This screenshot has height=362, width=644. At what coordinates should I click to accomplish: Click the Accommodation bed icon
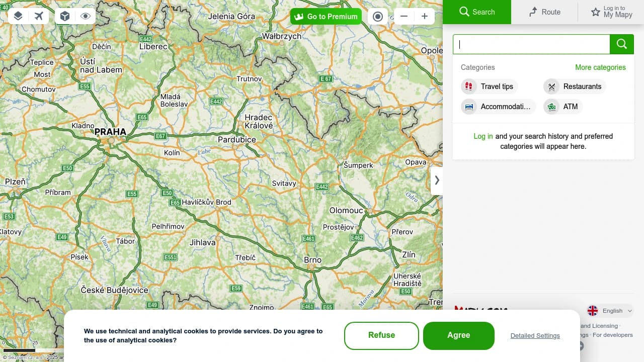tap(469, 107)
